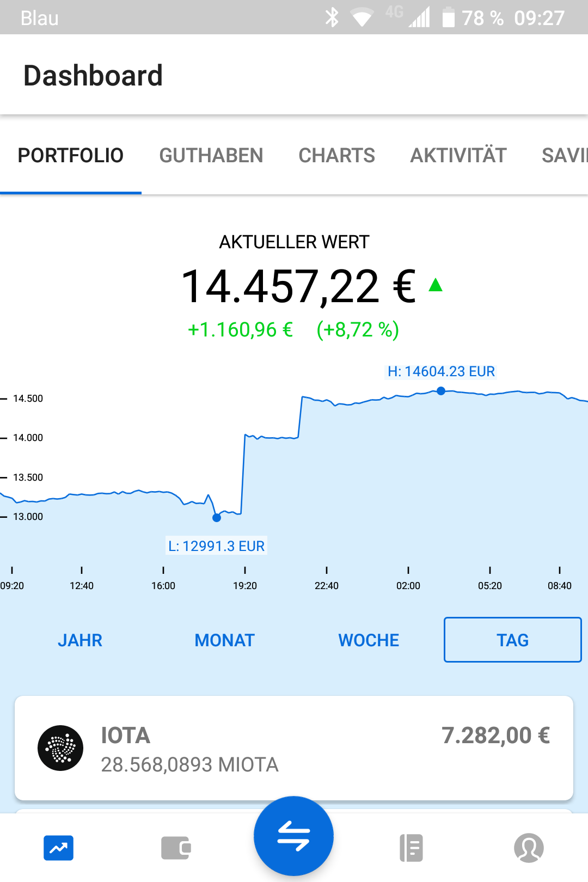The image size is (588, 882).
Task: Open the wallet icon in bottom navigation
Action: coord(176,848)
